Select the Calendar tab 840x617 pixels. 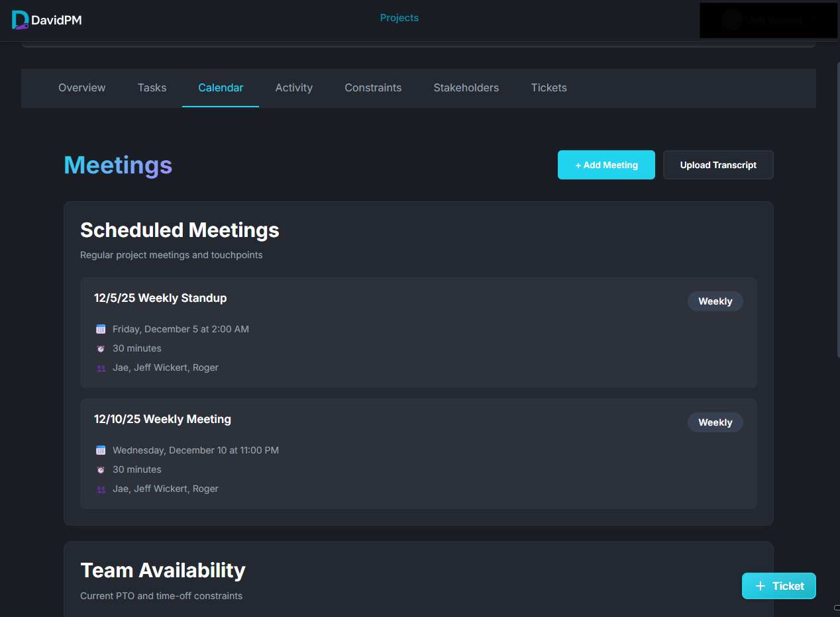[221, 87]
